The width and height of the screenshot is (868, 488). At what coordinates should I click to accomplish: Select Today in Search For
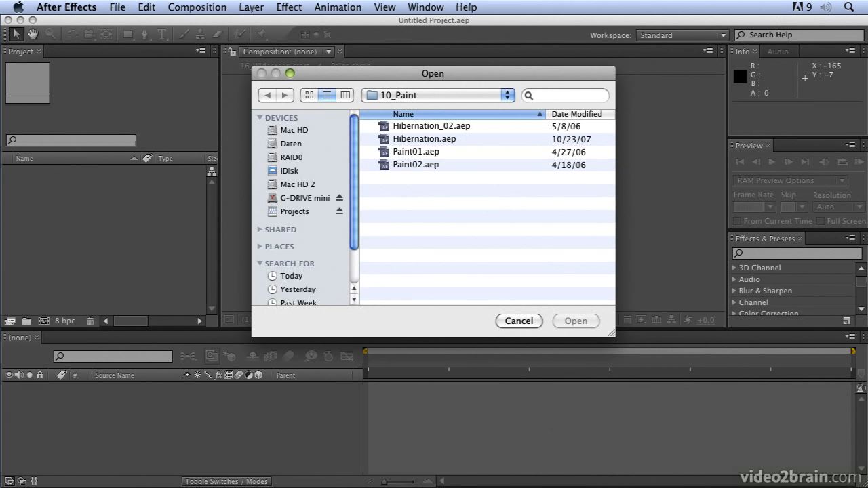pos(292,276)
